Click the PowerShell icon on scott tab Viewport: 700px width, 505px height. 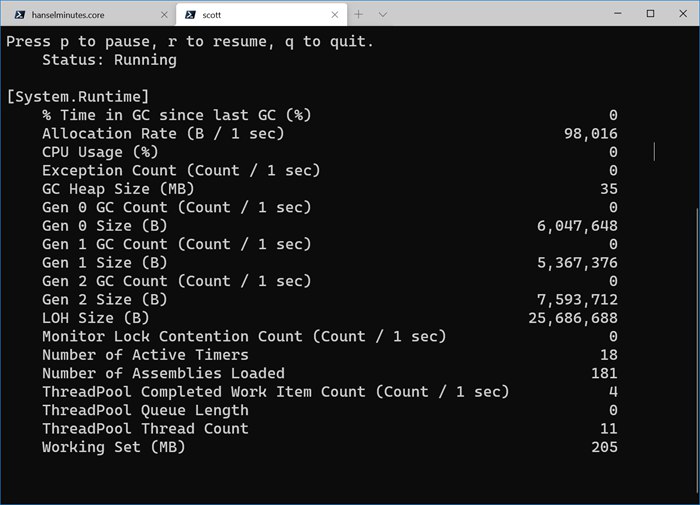[190, 15]
